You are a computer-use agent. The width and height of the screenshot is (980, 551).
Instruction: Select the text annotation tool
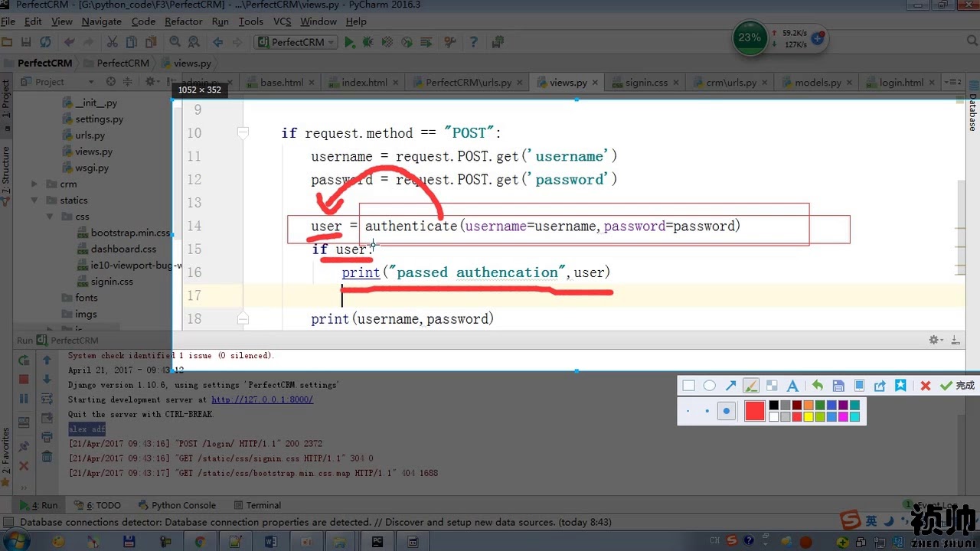point(793,386)
